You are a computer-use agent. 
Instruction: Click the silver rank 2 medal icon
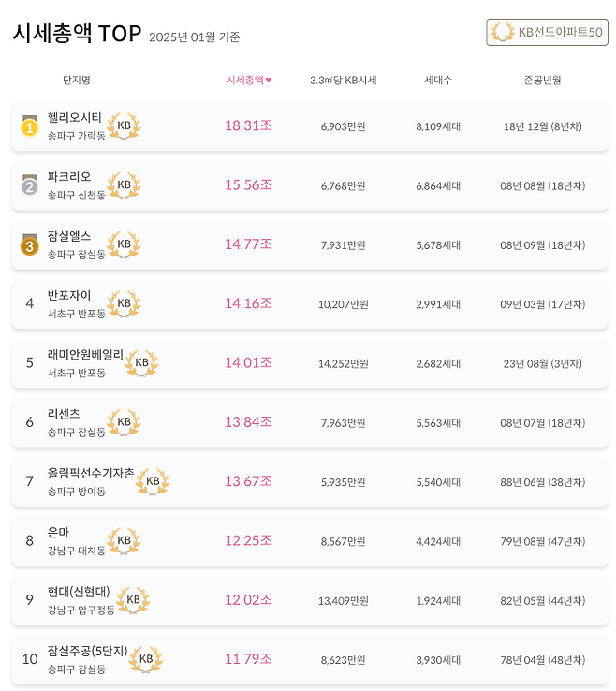[30, 185]
